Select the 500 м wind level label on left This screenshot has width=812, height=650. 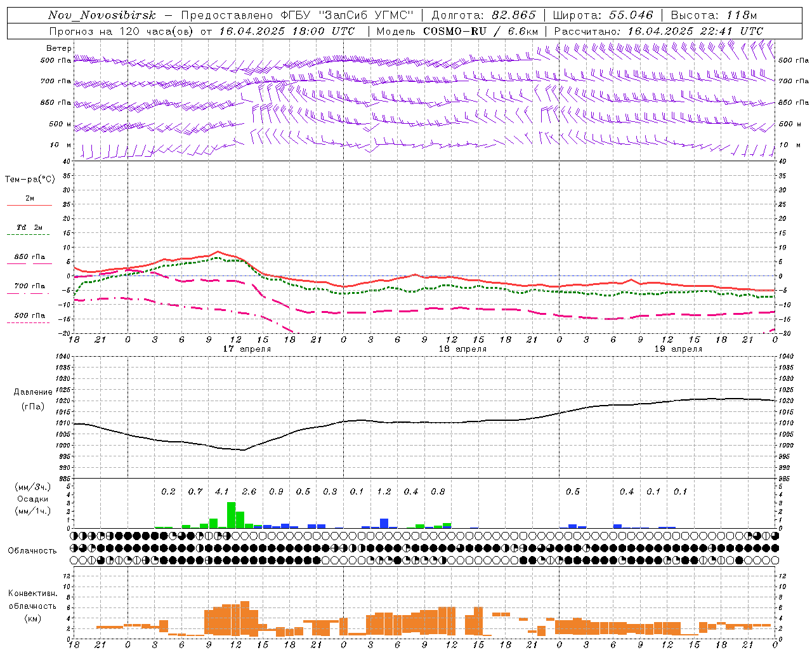point(60,124)
